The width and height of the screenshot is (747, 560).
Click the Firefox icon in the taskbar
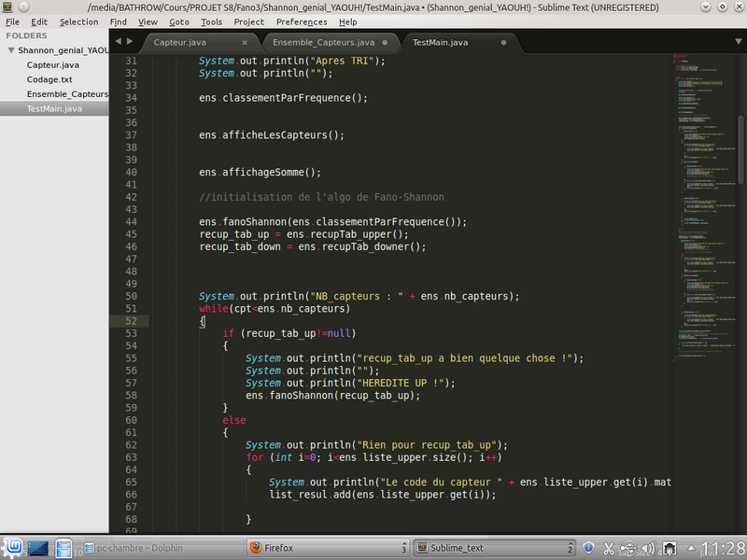coord(256,548)
